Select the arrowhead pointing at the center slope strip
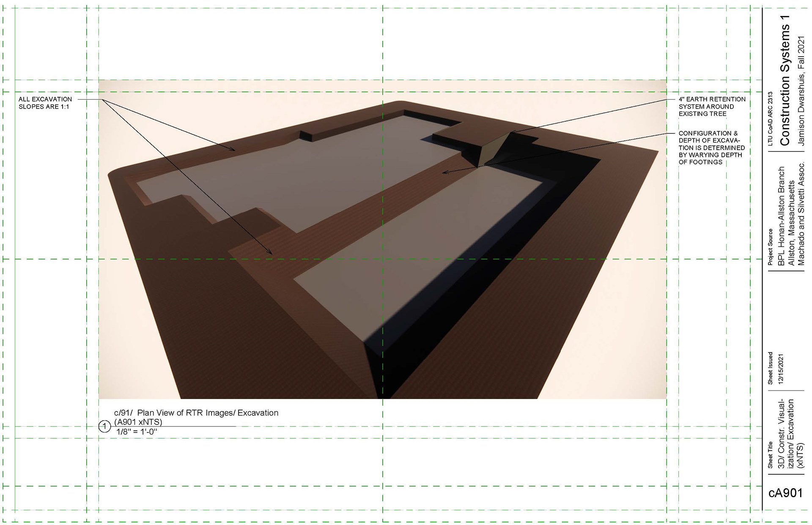The image size is (812, 525). point(445,172)
